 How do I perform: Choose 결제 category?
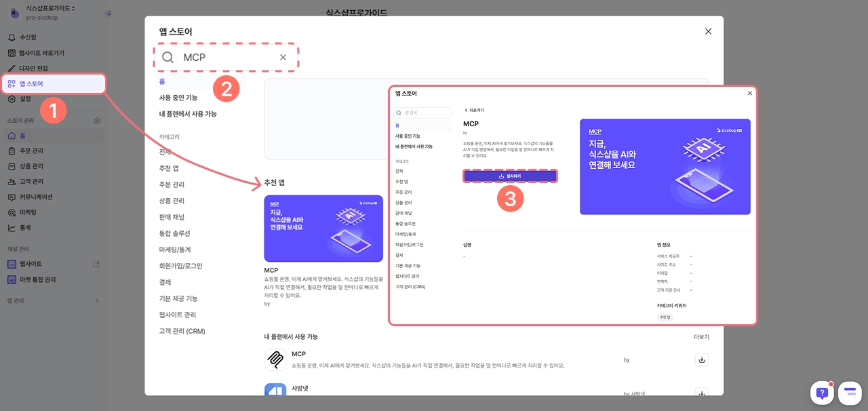(165, 282)
